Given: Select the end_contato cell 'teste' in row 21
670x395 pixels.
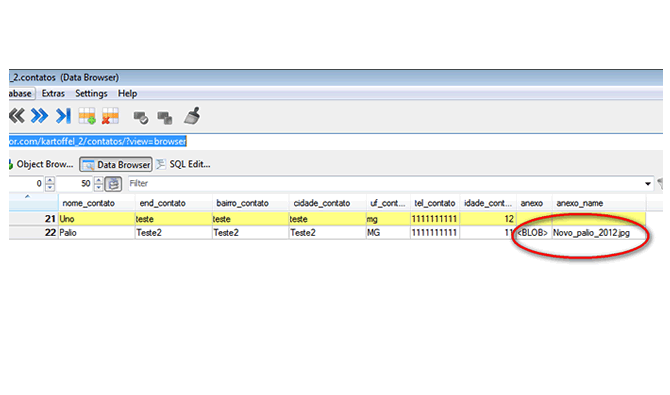Looking at the screenshot, I should [x=173, y=218].
